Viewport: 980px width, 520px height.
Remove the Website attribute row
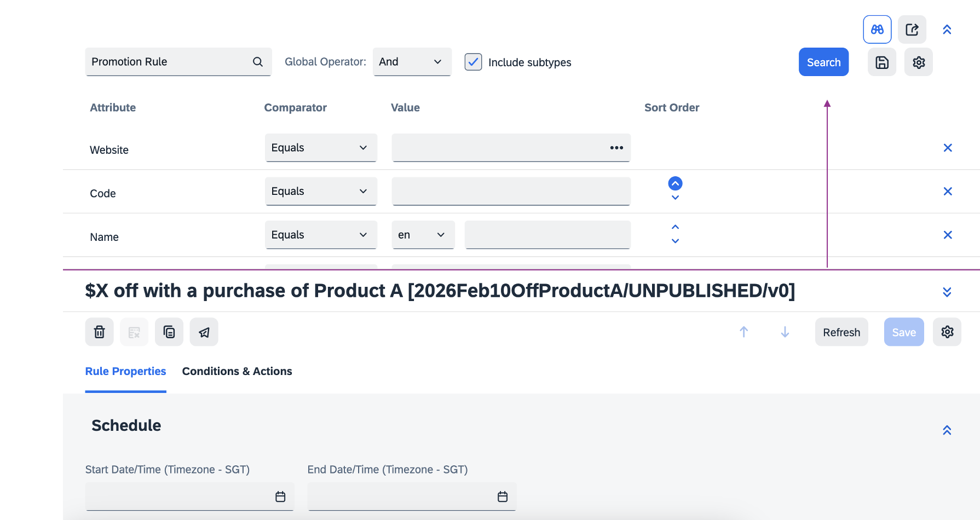[948, 148]
